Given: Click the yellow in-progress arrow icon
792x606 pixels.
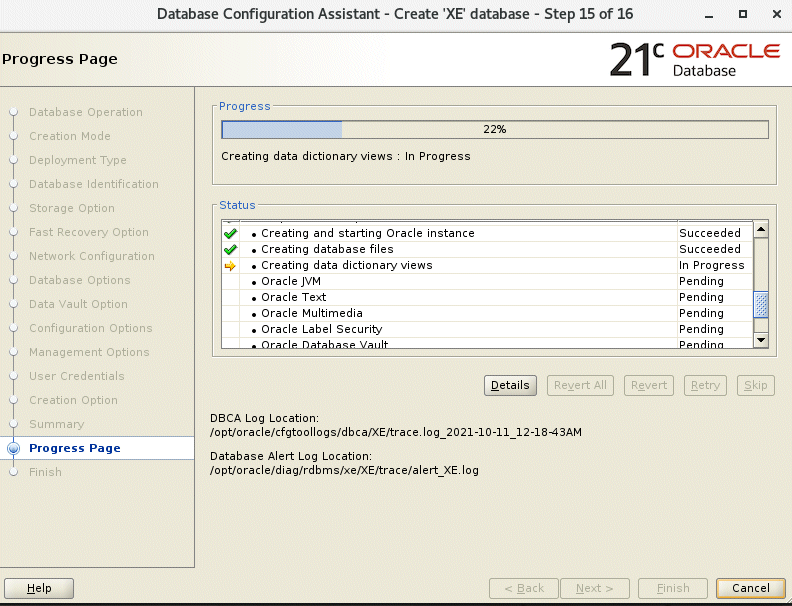Looking at the screenshot, I should [230, 266].
